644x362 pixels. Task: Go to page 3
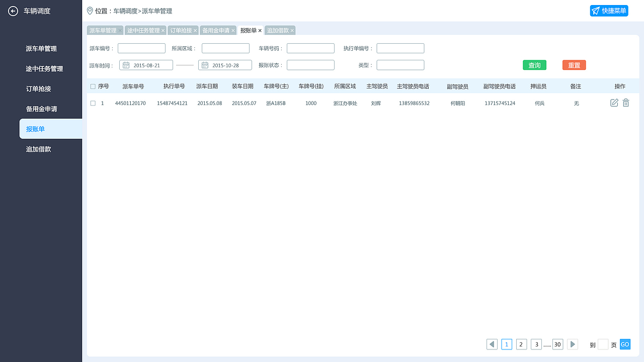click(536, 344)
